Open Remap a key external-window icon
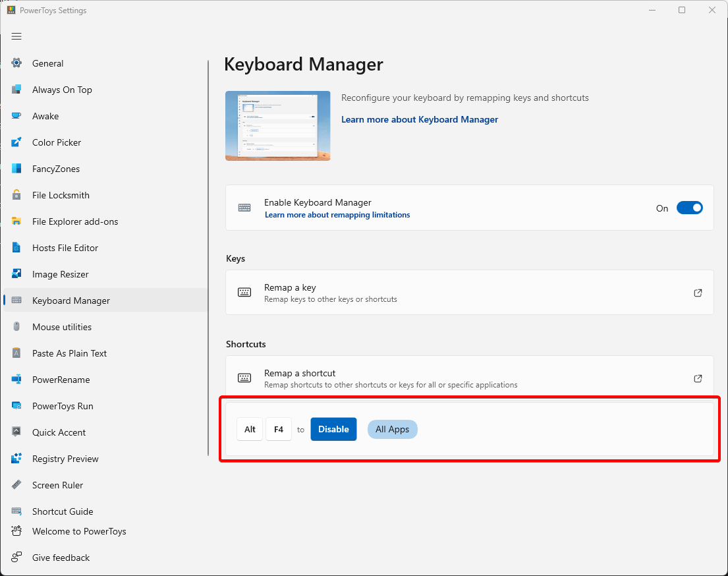 (x=698, y=293)
